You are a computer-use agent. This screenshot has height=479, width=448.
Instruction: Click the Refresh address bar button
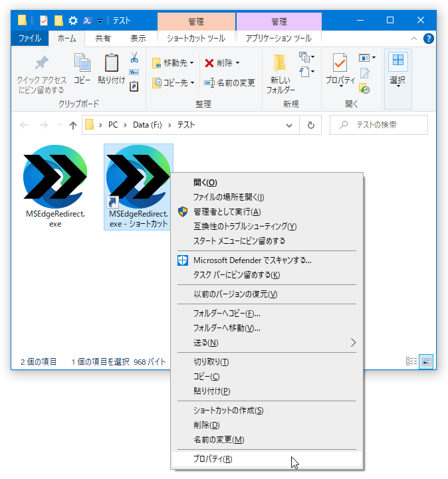click(x=310, y=125)
